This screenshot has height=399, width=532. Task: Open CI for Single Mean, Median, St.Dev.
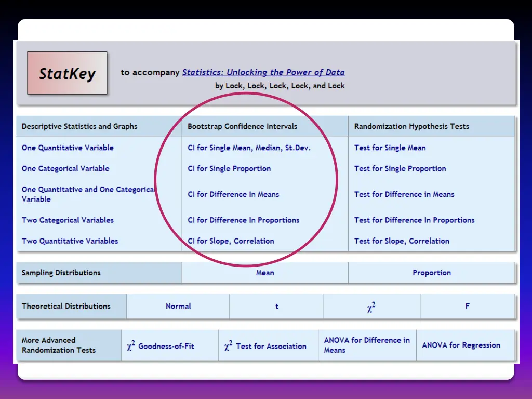pos(249,148)
